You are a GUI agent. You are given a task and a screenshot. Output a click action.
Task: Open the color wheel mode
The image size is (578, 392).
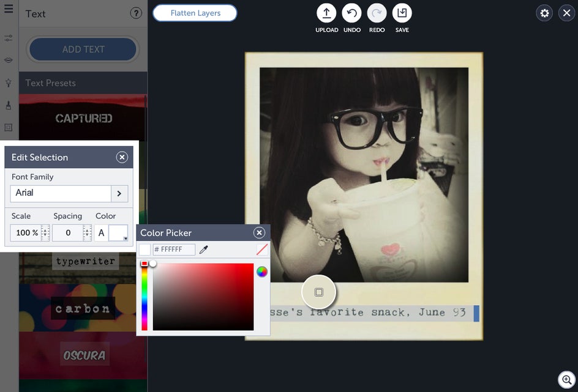(x=261, y=272)
